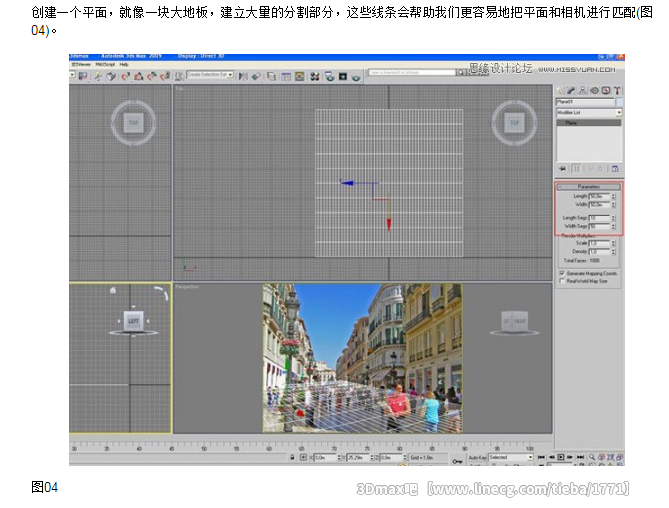
Task: Play the animation
Action: (561, 457)
